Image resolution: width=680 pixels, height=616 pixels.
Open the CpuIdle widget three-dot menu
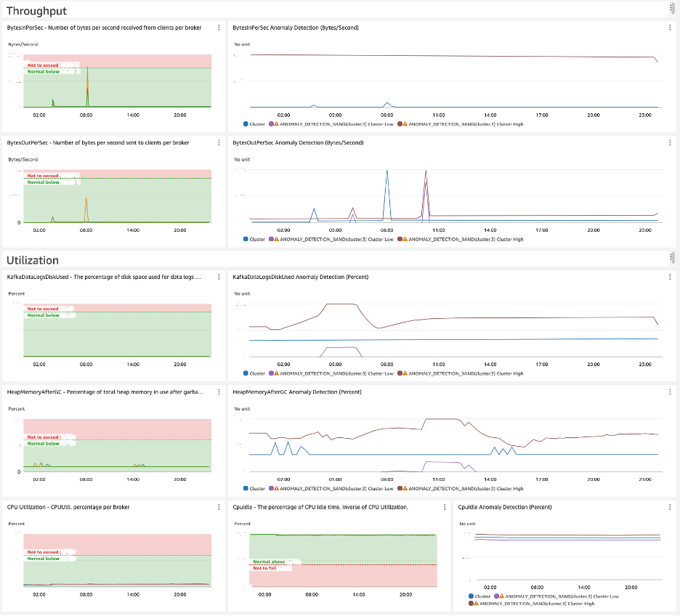(x=445, y=507)
